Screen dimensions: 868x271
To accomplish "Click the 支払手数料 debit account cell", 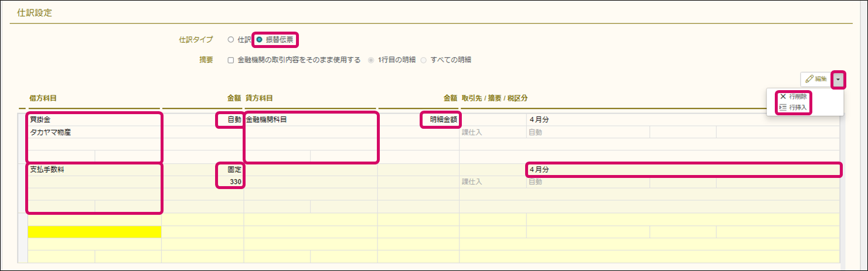I will [94, 170].
